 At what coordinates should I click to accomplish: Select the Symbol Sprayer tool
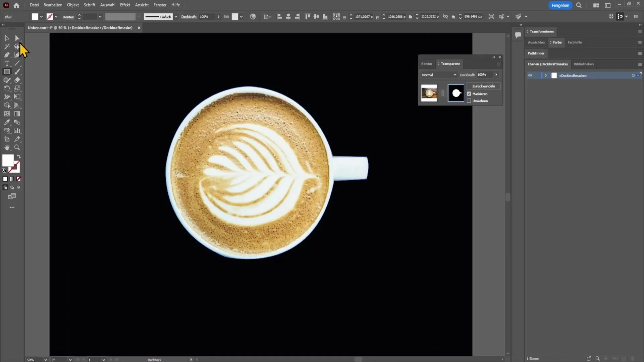pyautogui.click(x=7, y=131)
